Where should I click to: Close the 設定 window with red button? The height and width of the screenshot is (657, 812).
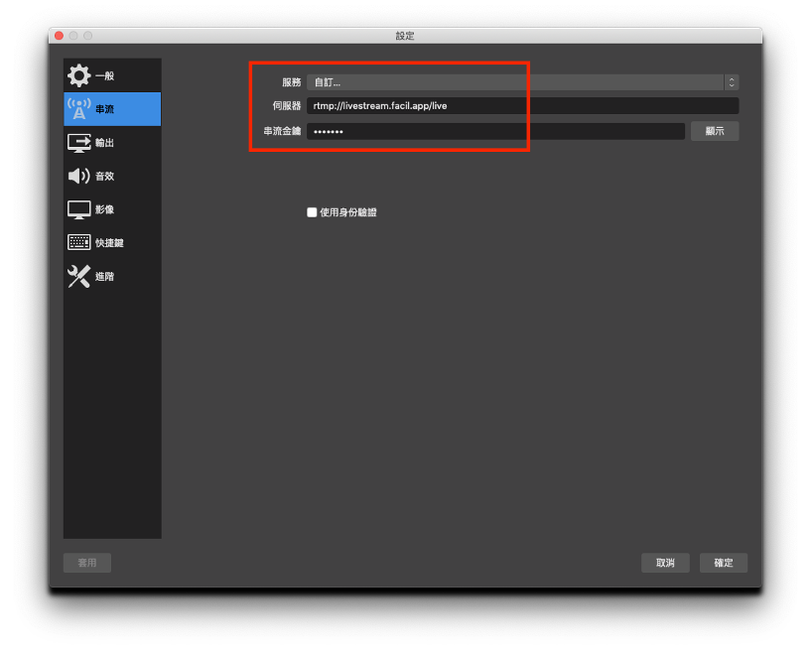59,36
